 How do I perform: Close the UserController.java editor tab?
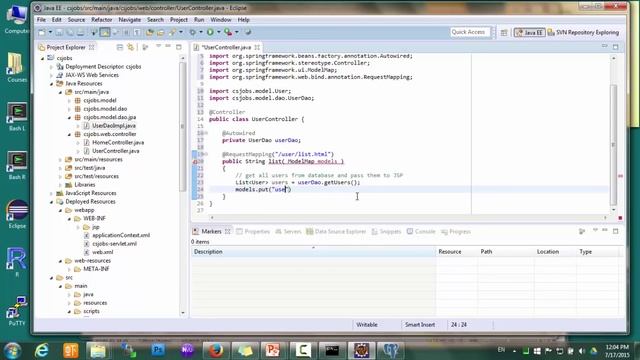257,47
